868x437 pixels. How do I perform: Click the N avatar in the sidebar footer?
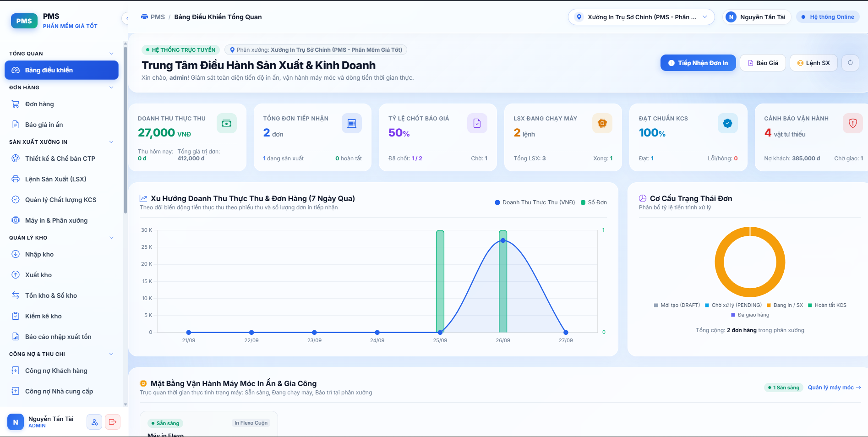(x=16, y=422)
